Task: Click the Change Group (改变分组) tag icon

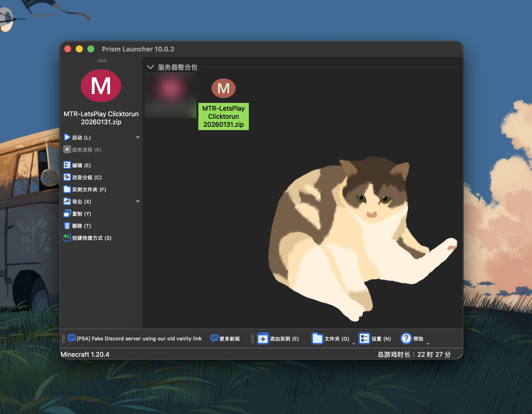Action: [x=67, y=177]
